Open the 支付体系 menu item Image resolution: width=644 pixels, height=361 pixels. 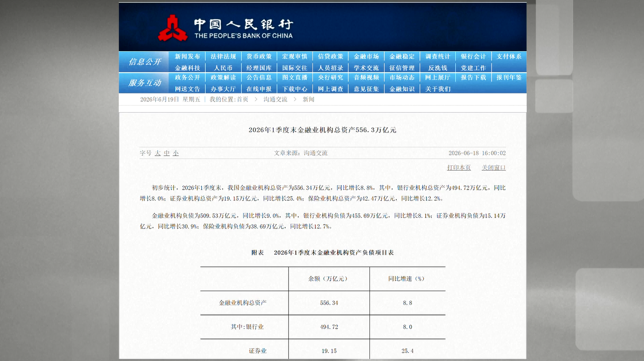coord(509,57)
